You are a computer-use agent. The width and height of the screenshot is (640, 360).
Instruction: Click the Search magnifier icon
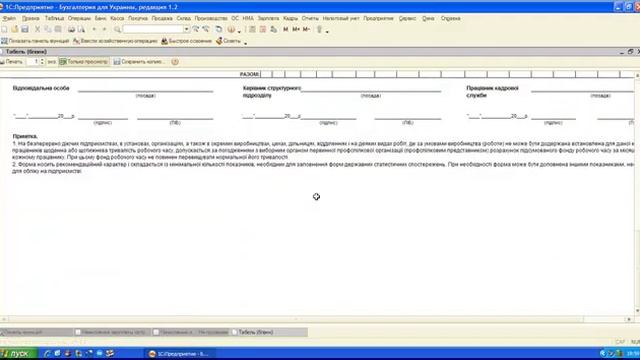(117, 29)
